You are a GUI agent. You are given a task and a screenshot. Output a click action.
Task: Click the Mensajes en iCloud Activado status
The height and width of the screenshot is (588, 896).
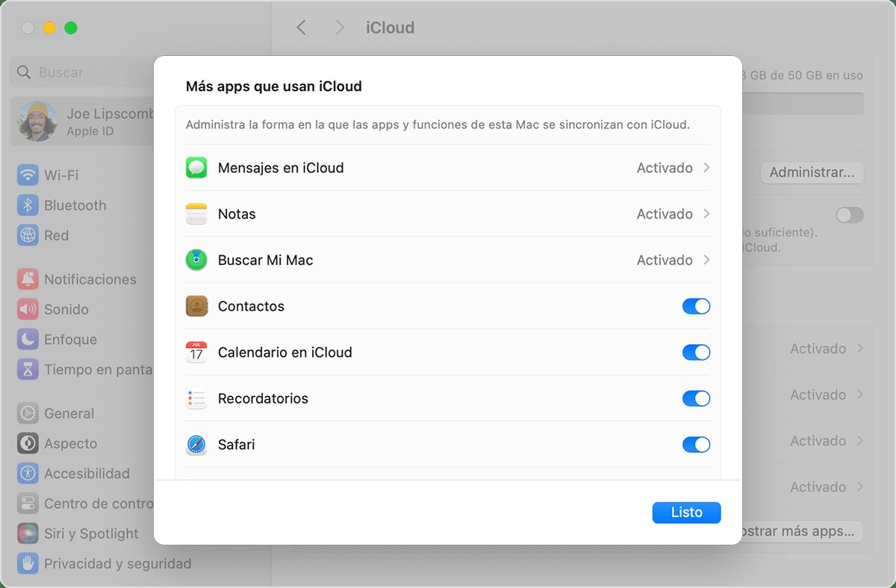pyautogui.click(x=665, y=168)
